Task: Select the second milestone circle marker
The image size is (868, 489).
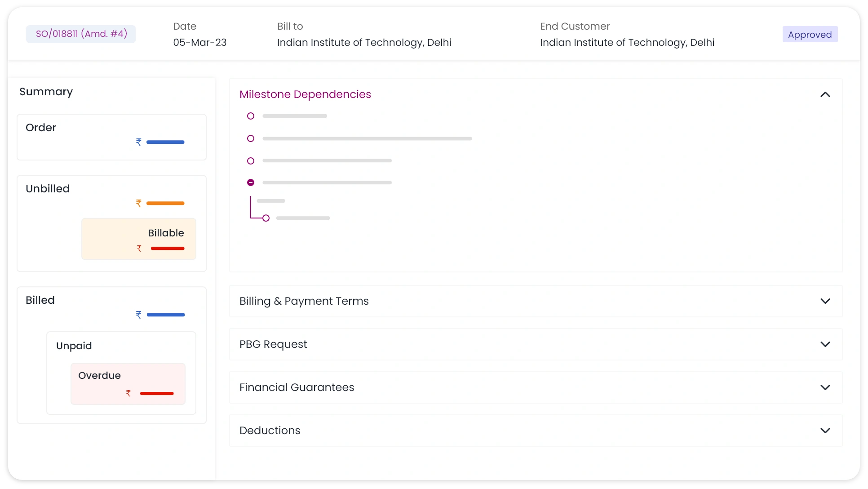Action: click(x=251, y=138)
